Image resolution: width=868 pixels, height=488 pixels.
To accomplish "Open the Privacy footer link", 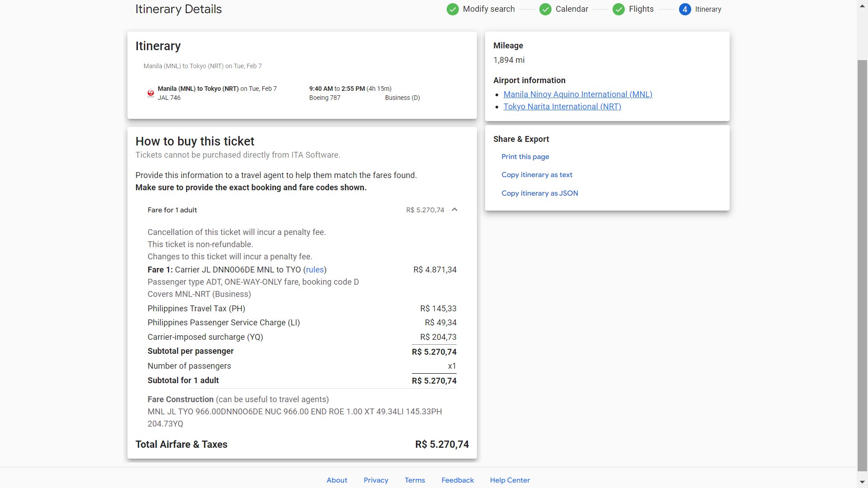I will point(376,480).
